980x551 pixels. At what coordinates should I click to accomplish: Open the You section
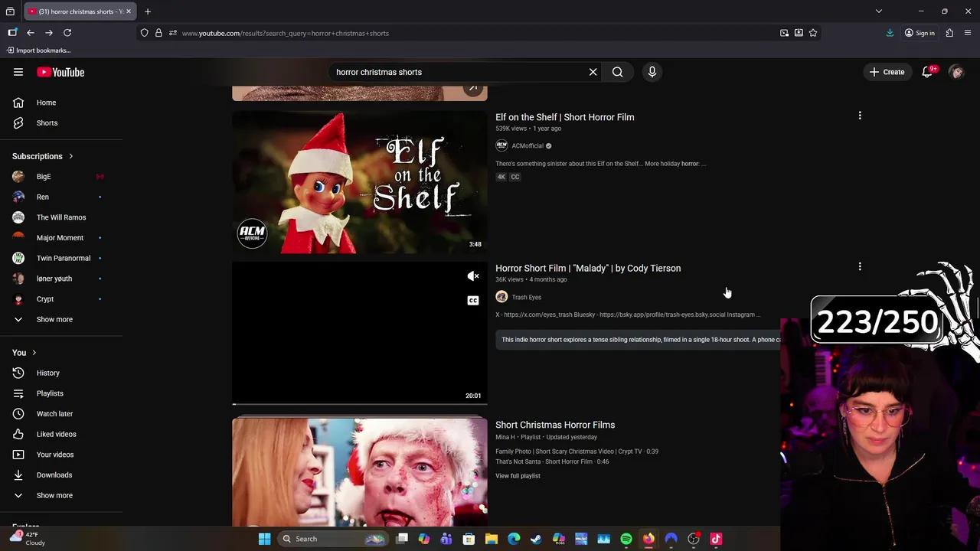pyautogui.click(x=24, y=353)
